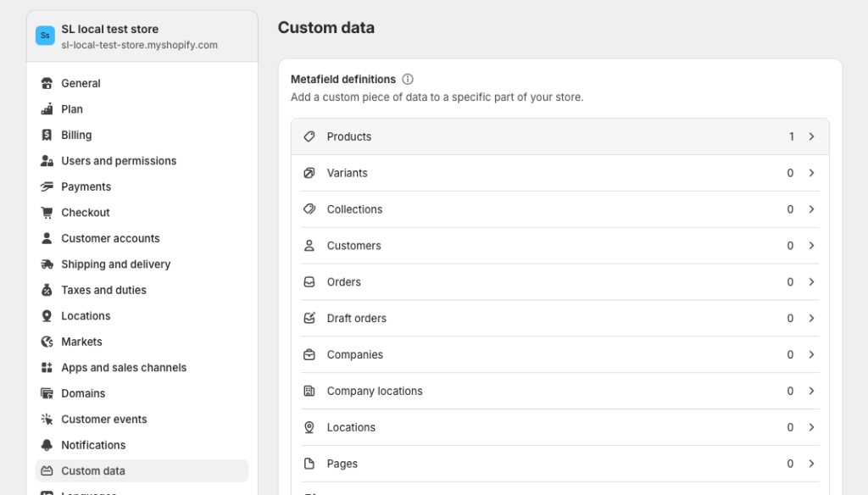Expand Products metafield definitions chevron
Screen dimensions: 868x495
[811, 136]
